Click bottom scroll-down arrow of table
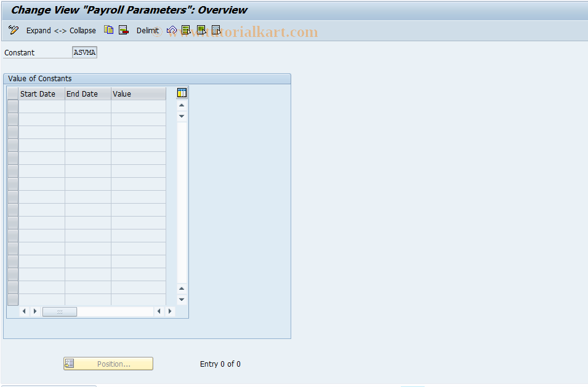Viewport: 588px width, 387px height. [182, 300]
